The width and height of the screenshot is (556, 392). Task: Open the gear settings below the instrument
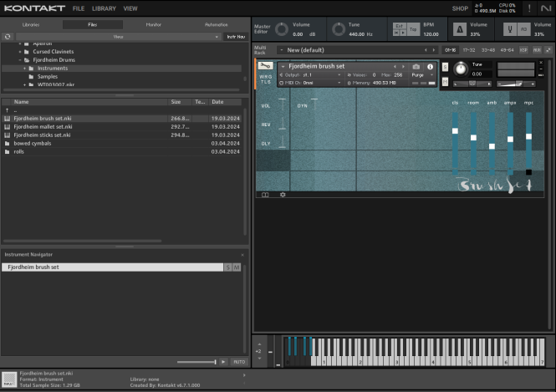(283, 195)
